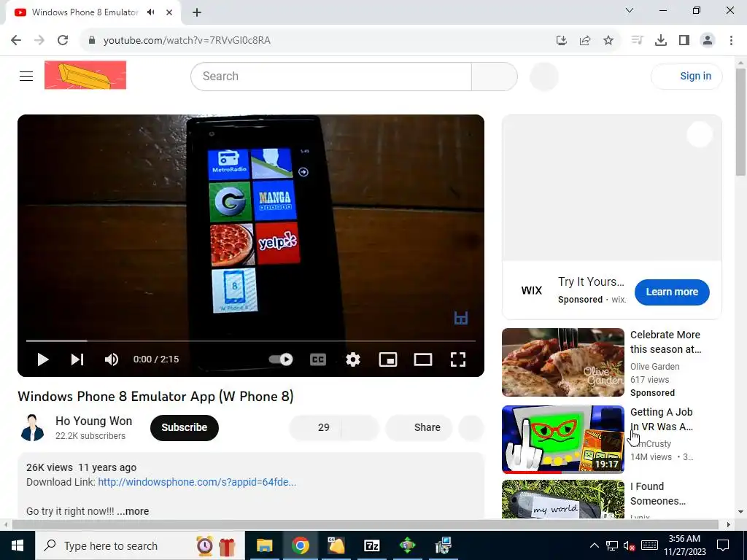Open media controls in Chrome toolbar
Image resolution: width=747 pixels, height=560 pixels.
click(637, 41)
